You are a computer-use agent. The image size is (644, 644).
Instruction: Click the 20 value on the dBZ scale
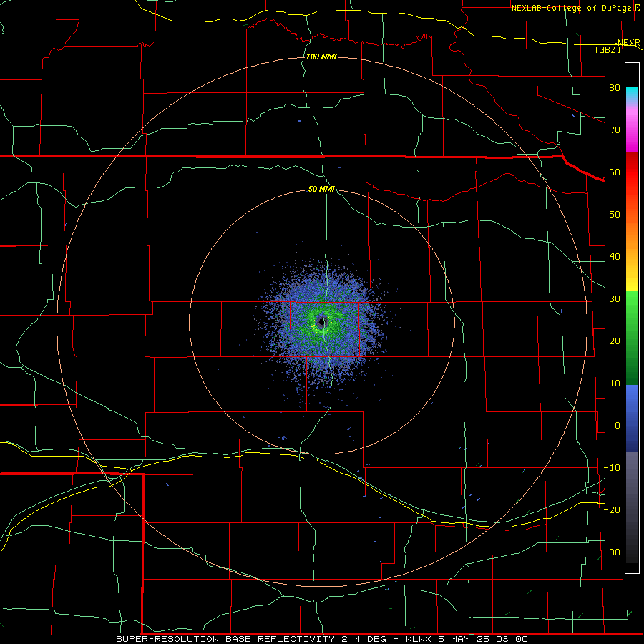(615, 341)
